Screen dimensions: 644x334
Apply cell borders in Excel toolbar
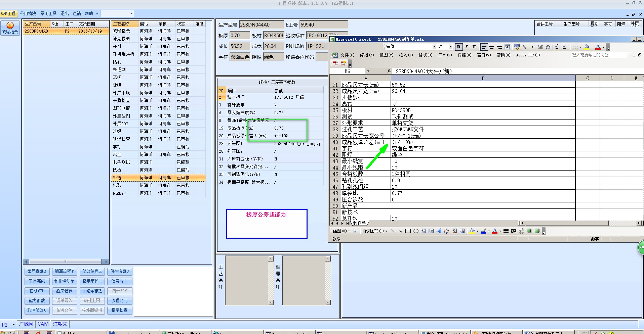pos(575,47)
